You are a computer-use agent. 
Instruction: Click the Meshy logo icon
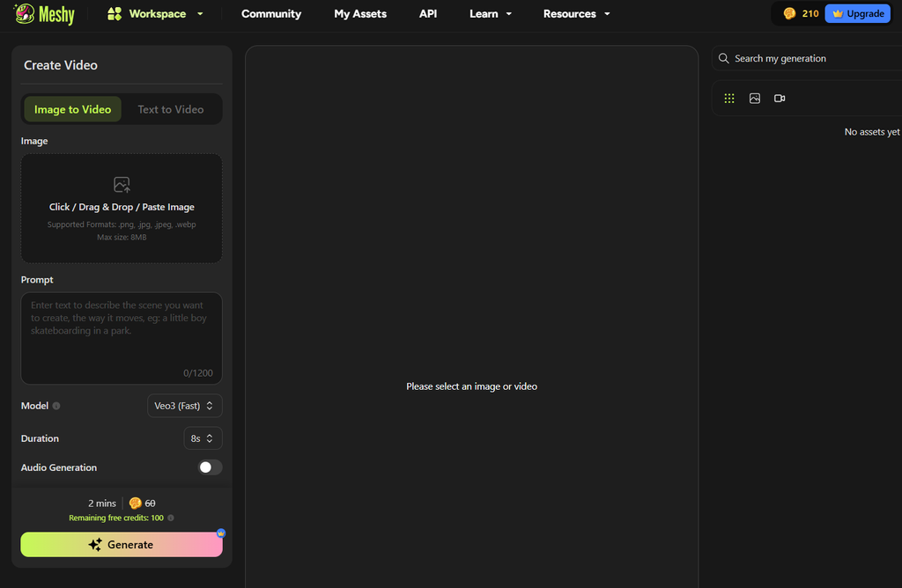coord(24,13)
